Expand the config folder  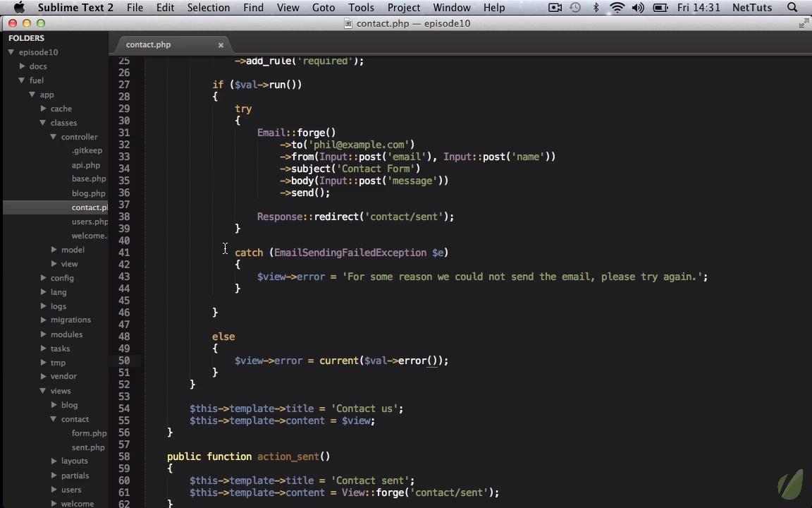44,277
